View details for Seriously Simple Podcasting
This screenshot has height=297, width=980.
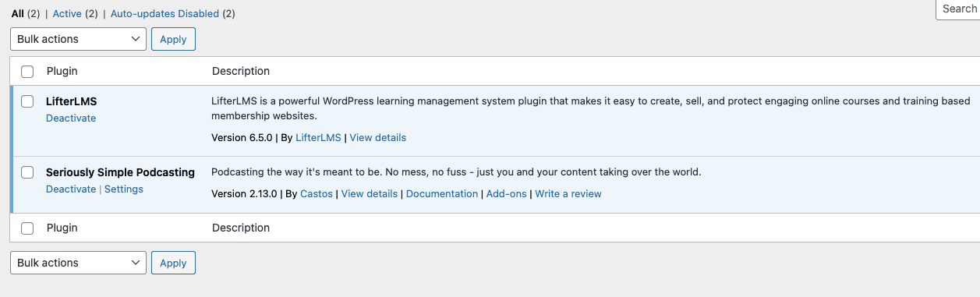[370, 193]
